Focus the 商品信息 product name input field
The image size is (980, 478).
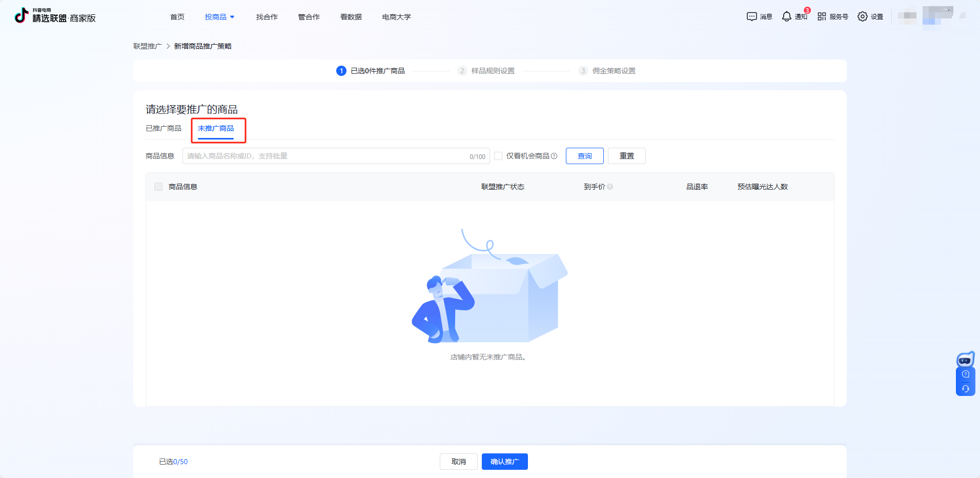(x=326, y=156)
